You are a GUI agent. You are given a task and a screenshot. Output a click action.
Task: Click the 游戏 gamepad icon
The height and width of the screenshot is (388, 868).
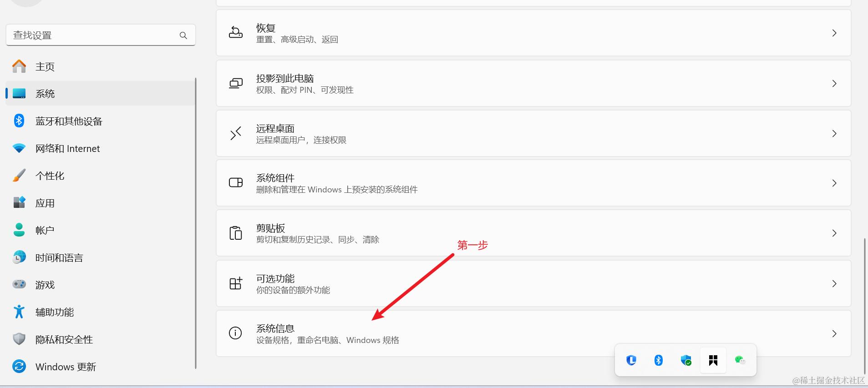(x=19, y=284)
